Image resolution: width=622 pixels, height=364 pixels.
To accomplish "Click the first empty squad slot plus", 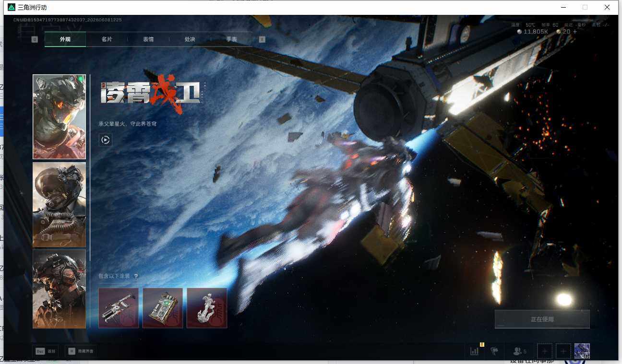I will click(545, 351).
